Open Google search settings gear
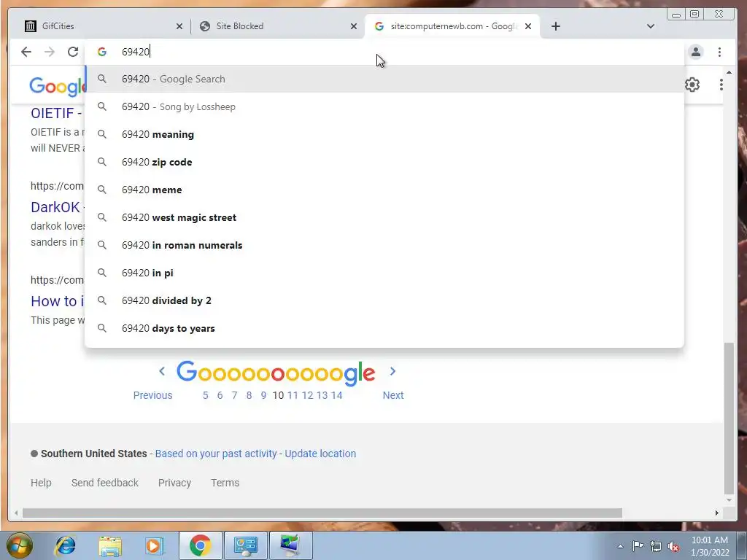Viewport: 747px width, 560px height. [x=692, y=85]
